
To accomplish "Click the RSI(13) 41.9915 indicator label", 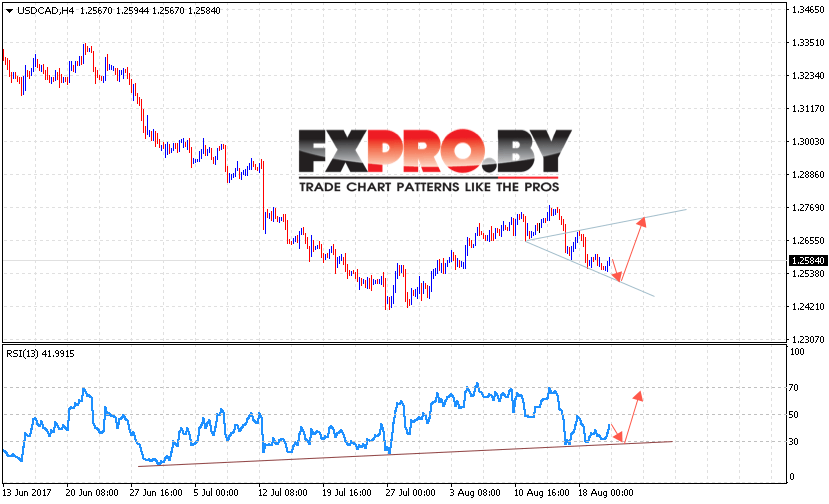I will [40, 354].
